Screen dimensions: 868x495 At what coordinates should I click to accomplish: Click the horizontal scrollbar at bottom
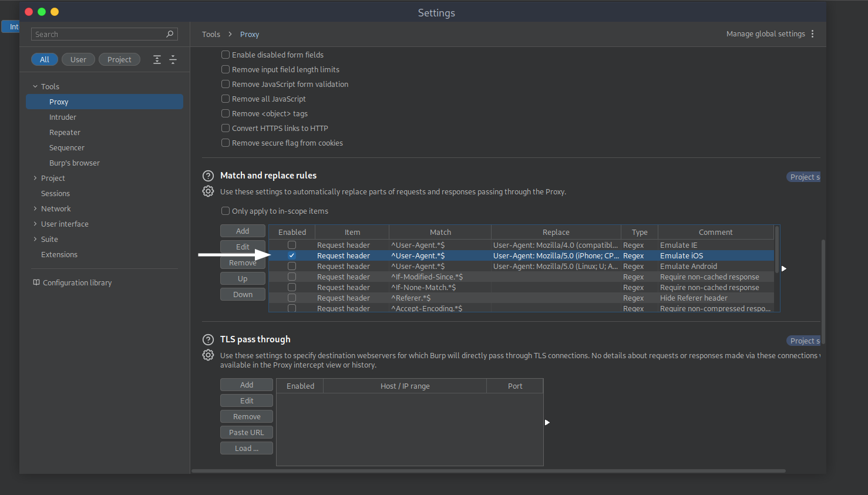[x=489, y=471]
